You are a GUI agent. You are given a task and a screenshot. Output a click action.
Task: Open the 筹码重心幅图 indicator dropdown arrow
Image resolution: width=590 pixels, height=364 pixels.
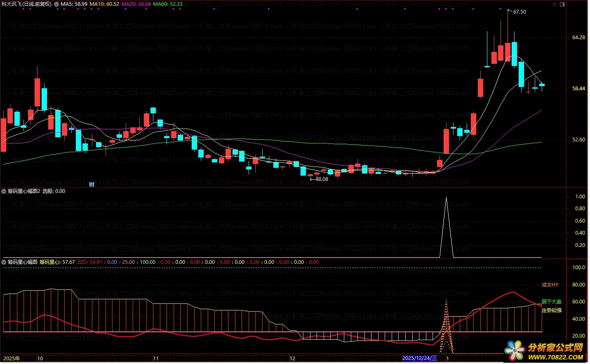(4, 262)
